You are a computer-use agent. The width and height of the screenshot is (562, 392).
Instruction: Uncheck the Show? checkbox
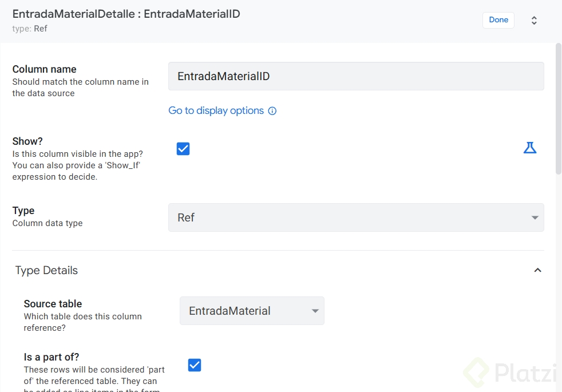[183, 149]
